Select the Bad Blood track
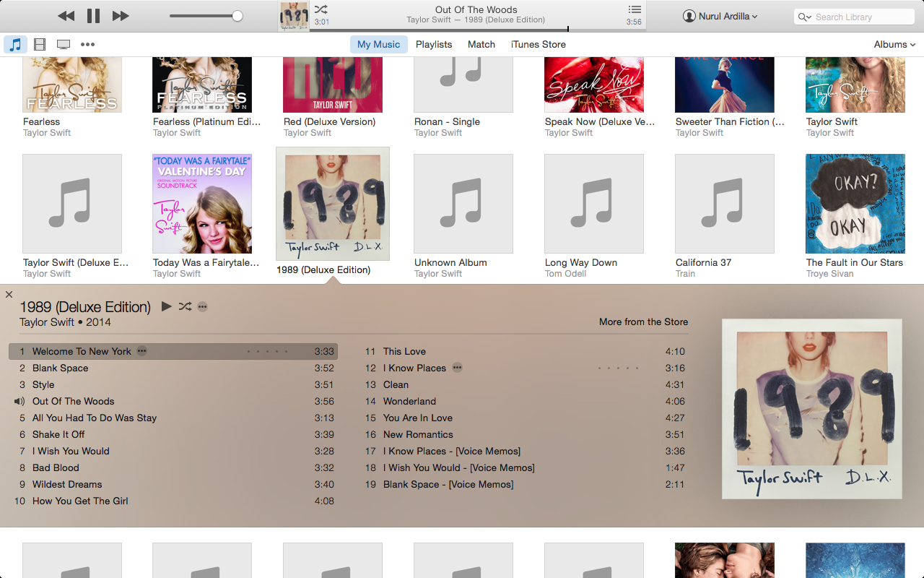This screenshot has width=924, height=578. [173, 467]
